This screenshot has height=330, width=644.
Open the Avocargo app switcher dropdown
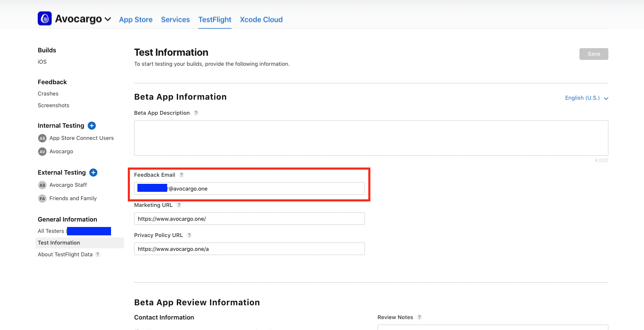83,19
